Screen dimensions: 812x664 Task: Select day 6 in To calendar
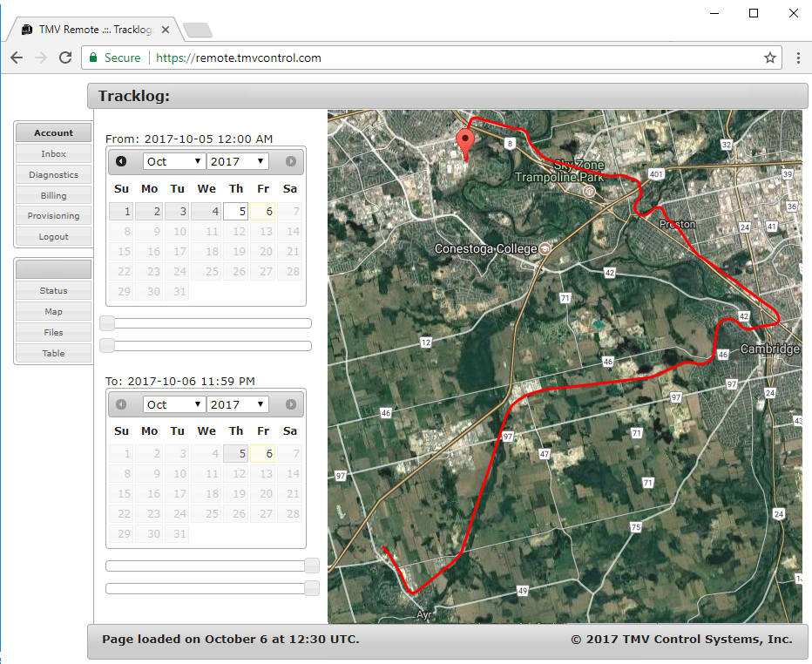pos(263,454)
